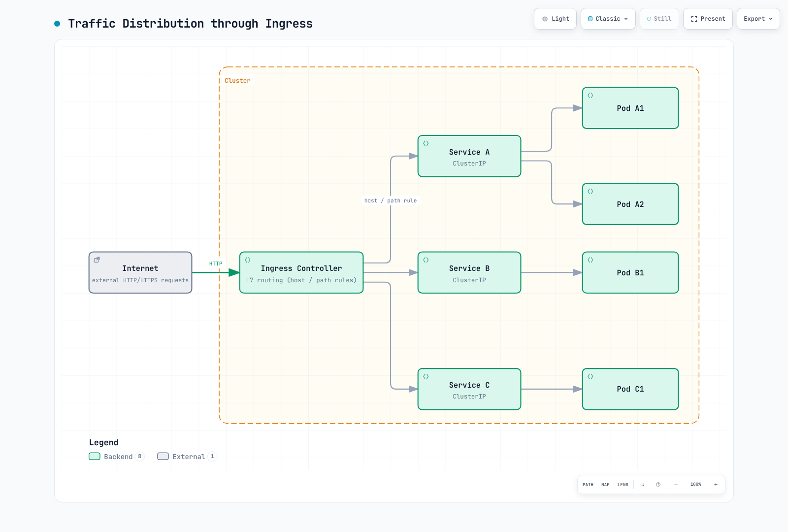Click the Cluster group label
Screen dimensions: 788x532
pos(238,81)
